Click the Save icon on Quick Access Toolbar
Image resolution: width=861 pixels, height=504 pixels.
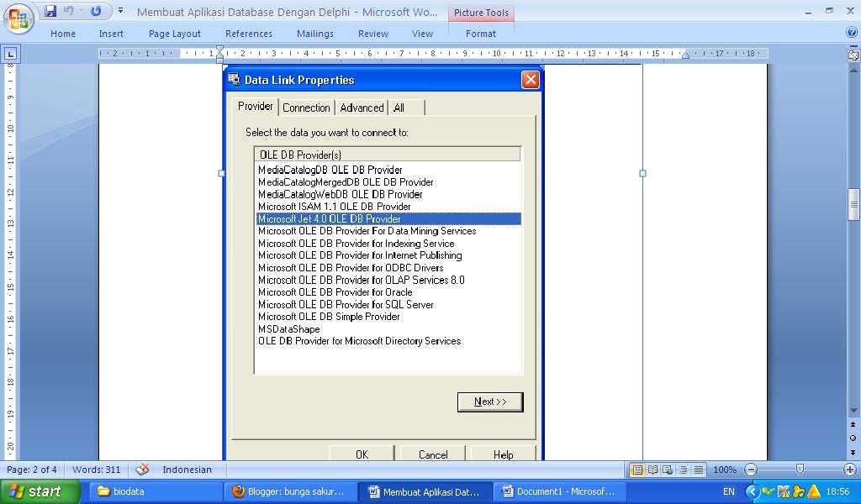click(50, 10)
